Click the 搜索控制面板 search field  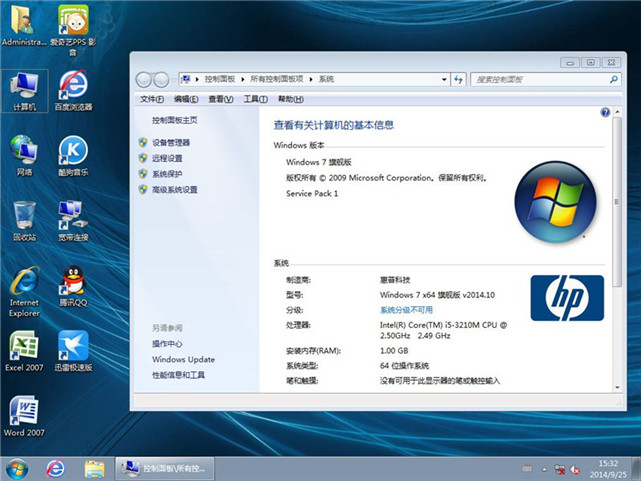pos(530,79)
